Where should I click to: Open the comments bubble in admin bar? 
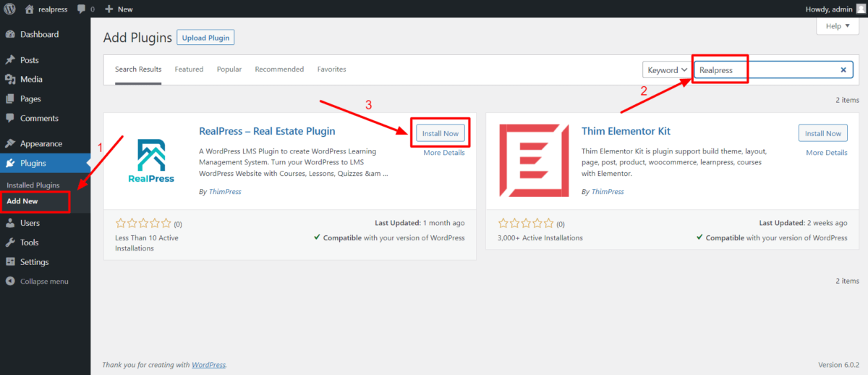[x=85, y=9]
